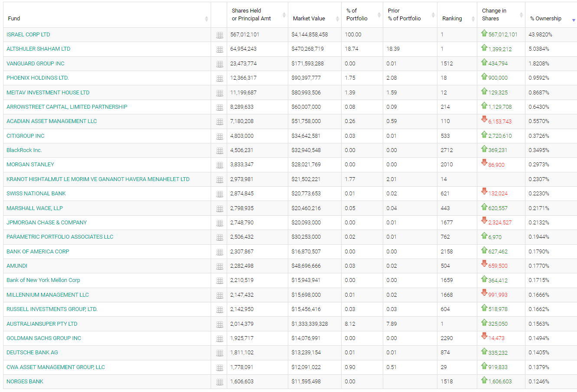Image resolution: width=577 pixels, height=392 pixels.
Task: Open grid icon for JPMORGAN CHASE & COMPANY
Action: tap(220, 223)
